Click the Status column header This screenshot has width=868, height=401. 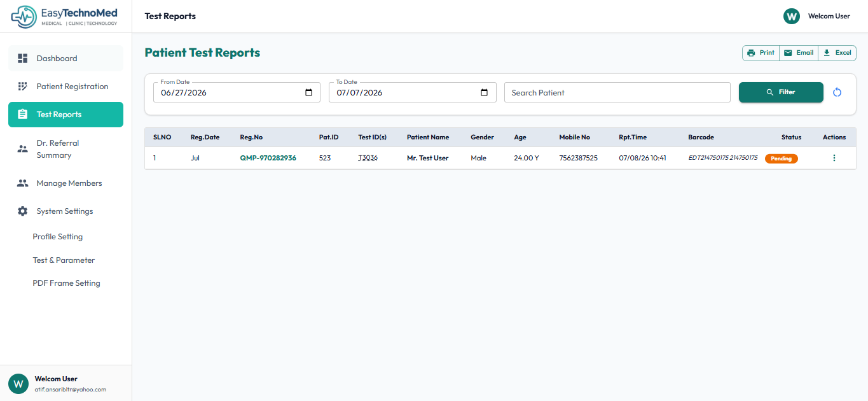point(791,137)
